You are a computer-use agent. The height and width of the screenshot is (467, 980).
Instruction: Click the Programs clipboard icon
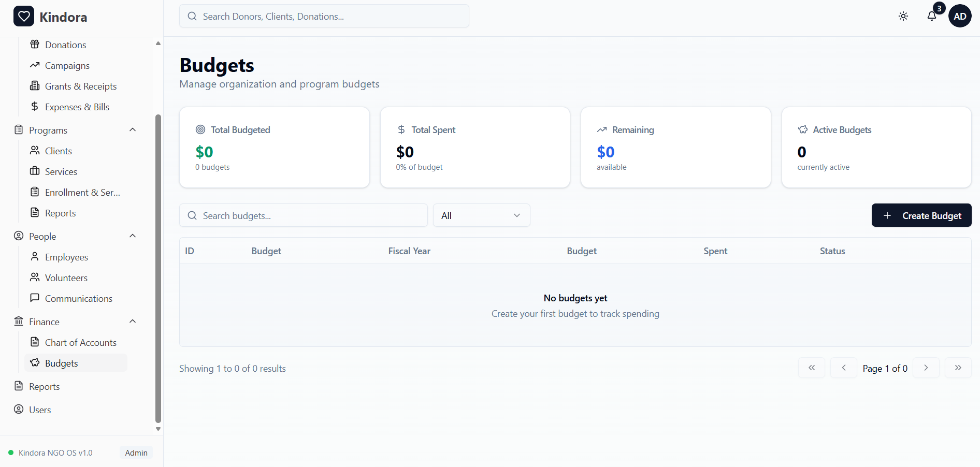pyautogui.click(x=19, y=129)
